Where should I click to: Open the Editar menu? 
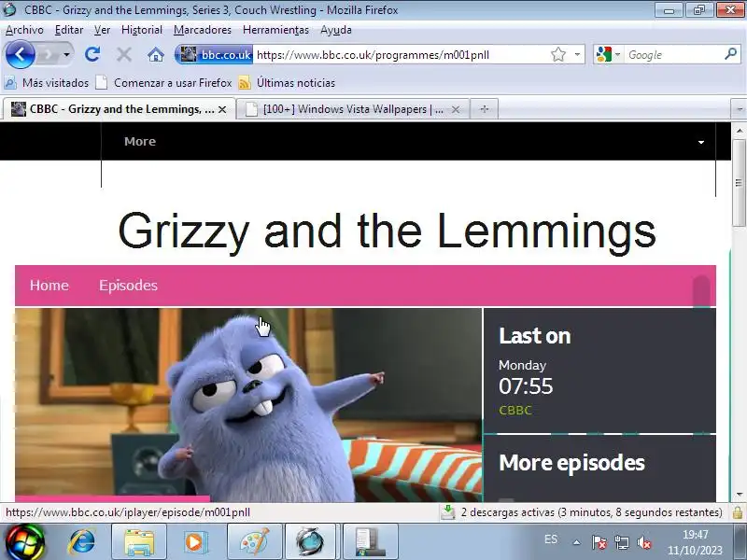[x=69, y=30]
